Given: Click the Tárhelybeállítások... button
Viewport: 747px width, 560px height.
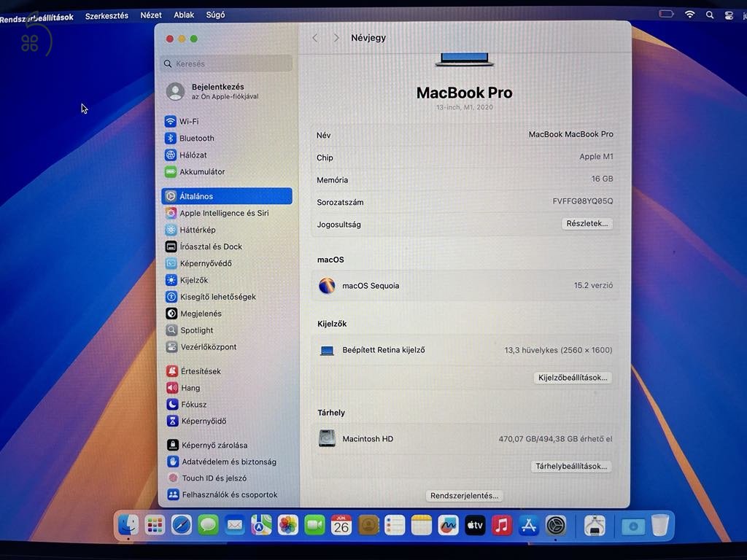Looking at the screenshot, I should pyautogui.click(x=571, y=466).
